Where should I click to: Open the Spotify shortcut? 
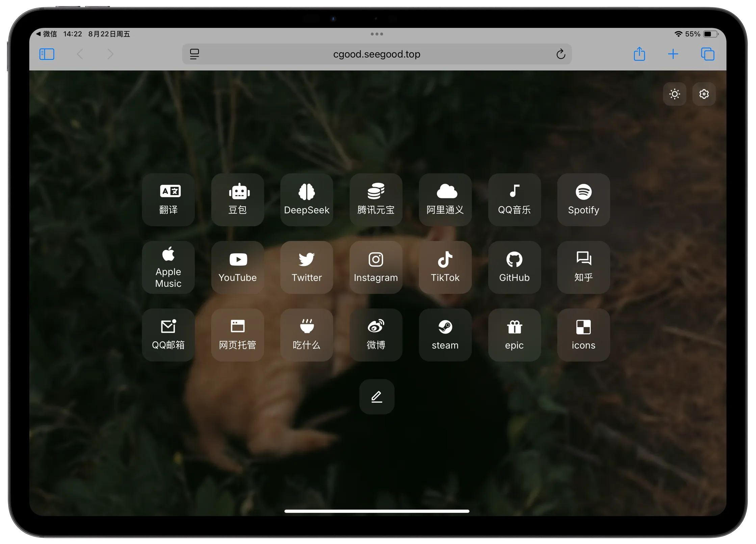[583, 200]
